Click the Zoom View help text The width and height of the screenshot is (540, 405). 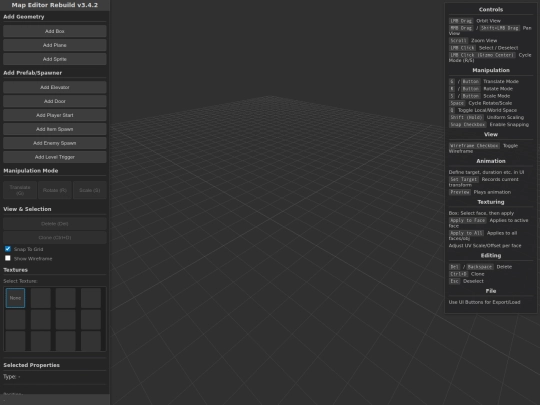pos(484,41)
